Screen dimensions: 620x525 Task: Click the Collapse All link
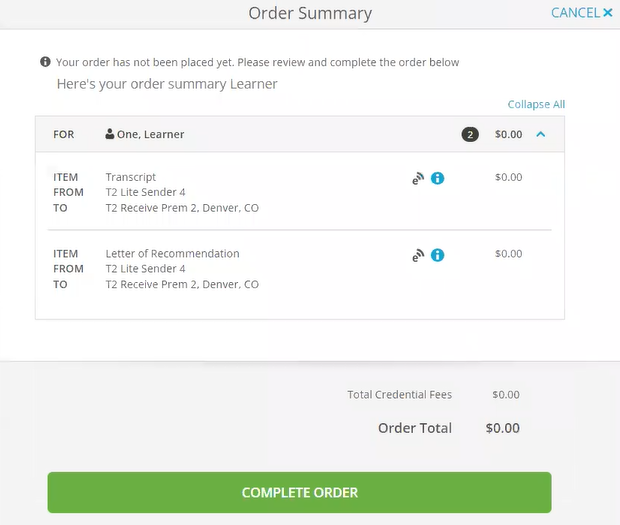point(536,104)
